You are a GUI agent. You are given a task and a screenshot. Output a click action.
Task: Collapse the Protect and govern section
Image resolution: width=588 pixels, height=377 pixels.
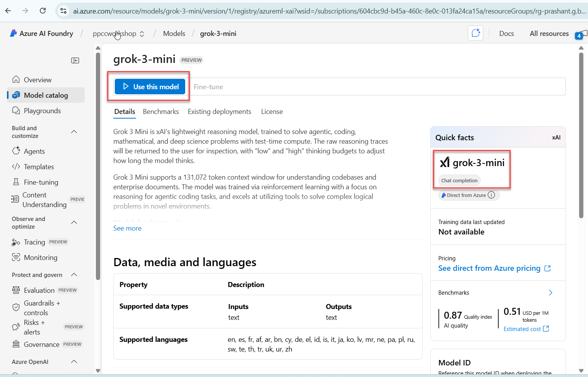pyautogui.click(x=74, y=275)
